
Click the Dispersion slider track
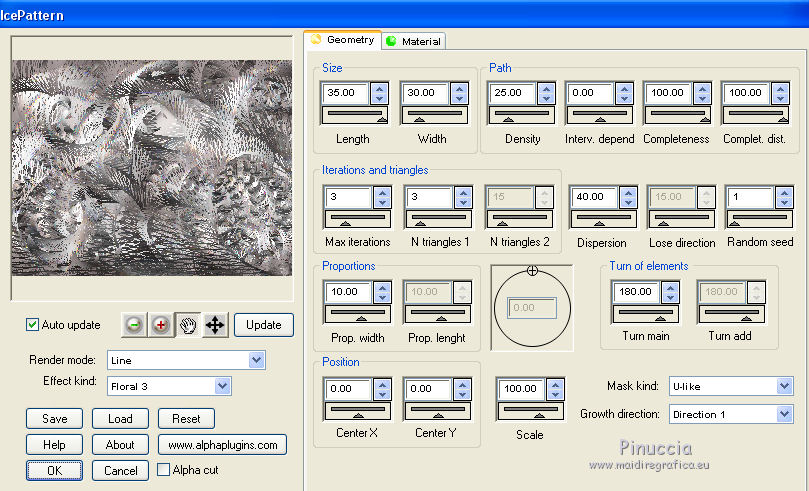coord(602,219)
